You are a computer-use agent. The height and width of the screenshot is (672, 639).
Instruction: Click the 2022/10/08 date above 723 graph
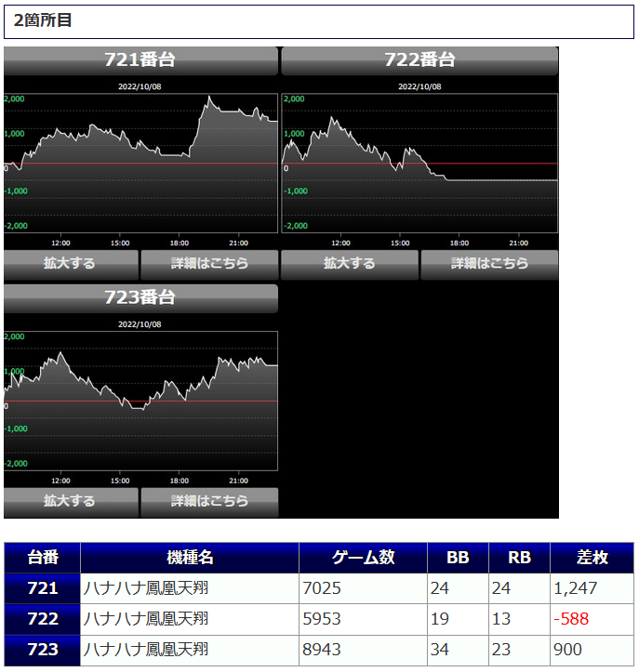tap(140, 324)
